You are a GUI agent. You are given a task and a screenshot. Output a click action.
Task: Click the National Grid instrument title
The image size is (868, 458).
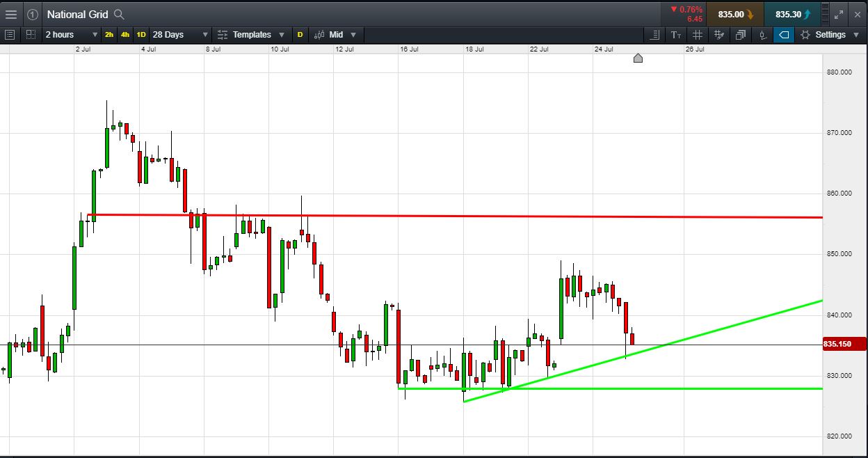tap(77, 14)
